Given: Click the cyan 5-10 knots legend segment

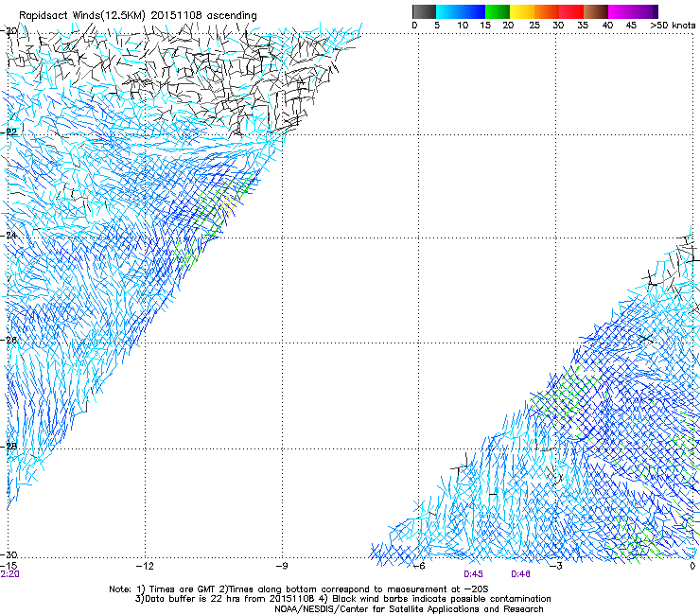Looking at the screenshot, I should [448, 11].
